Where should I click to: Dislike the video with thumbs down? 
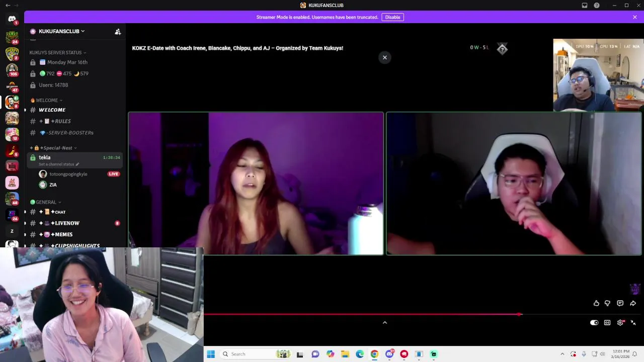coord(607,303)
